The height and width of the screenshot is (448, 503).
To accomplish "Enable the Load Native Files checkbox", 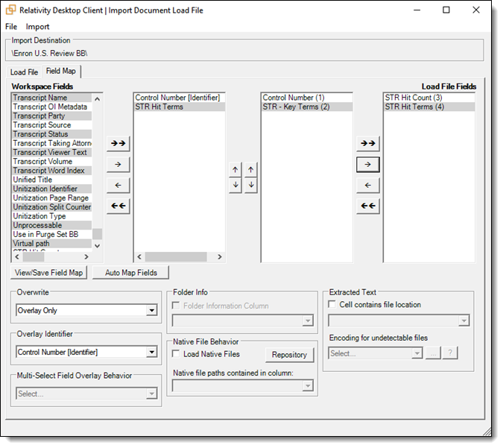I will (x=177, y=354).
